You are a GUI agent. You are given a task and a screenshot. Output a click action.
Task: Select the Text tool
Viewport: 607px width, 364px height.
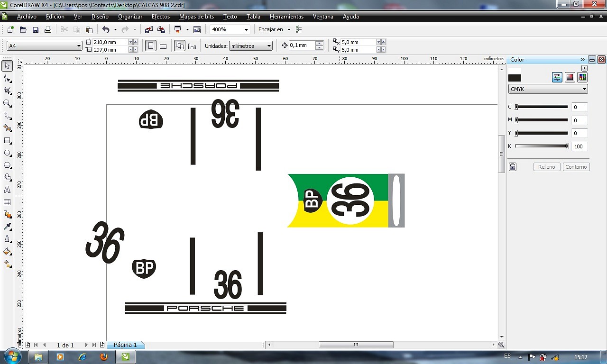[7, 190]
